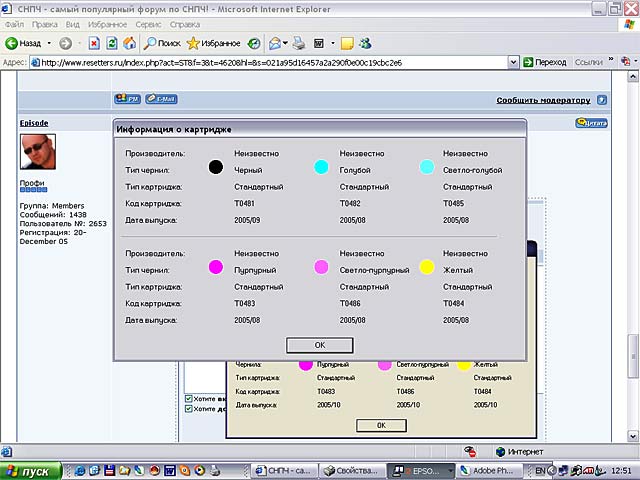Click the EN language indicator
Viewport: 640px width, 480px height.
coord(540,471)
